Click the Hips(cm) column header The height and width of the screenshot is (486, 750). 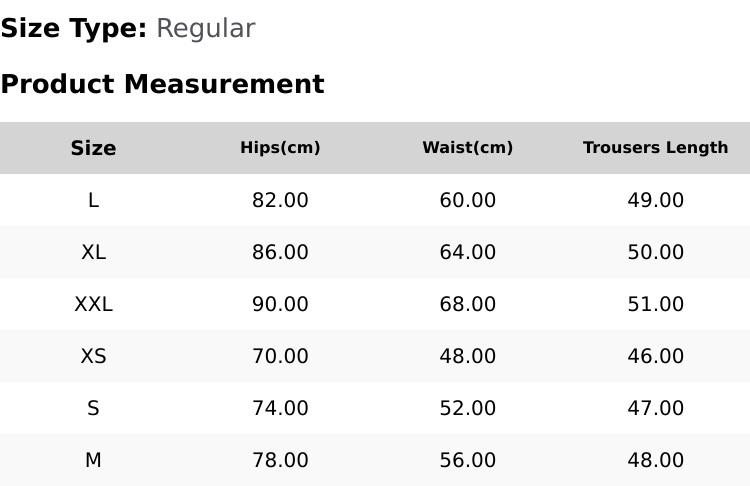pos(280,147)
